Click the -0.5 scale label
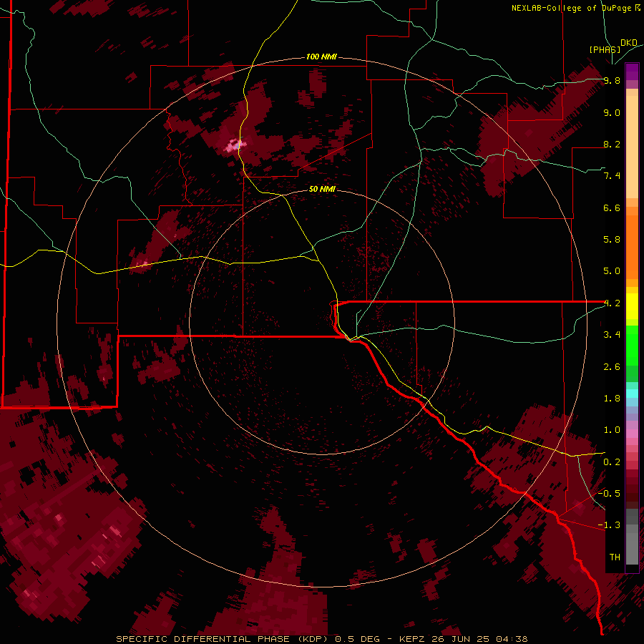This screenshot has height=644, width=644. pyautogui.click(x=609, y=494)
